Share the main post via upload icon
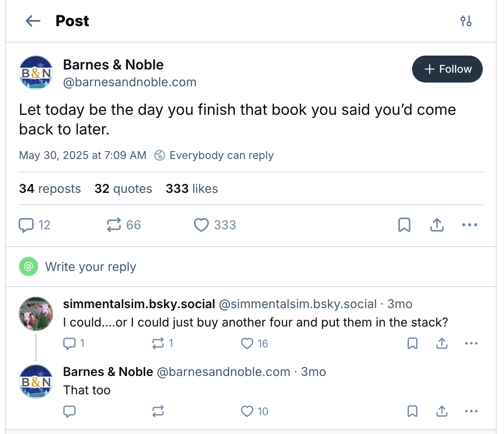The height and width of the screenshot is (434, 504). [437, 225]
